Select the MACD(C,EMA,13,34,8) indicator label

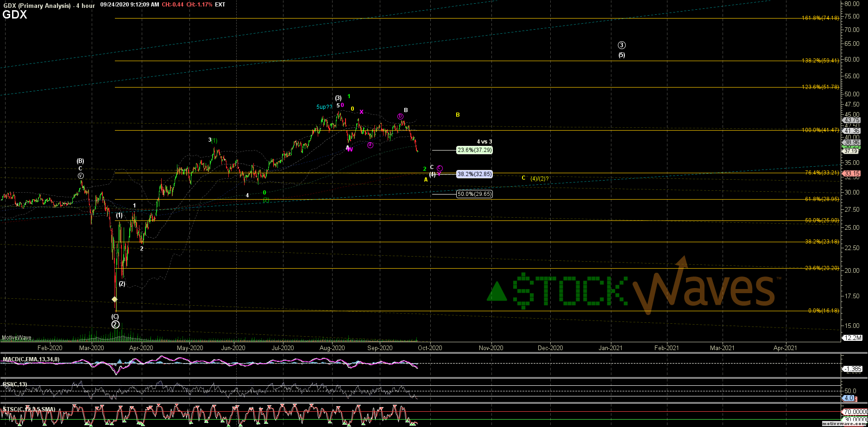(x=31, y=359)
